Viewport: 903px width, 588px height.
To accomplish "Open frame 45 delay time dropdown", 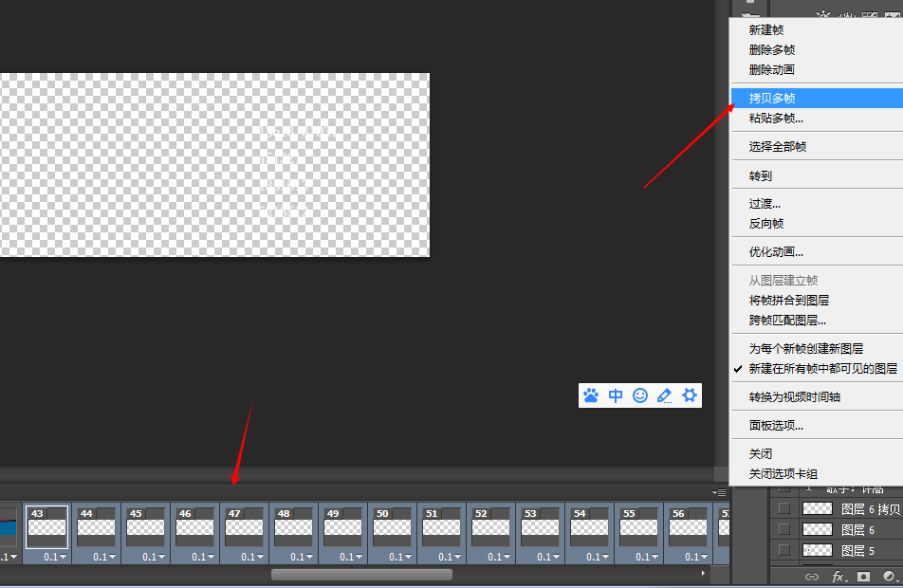I will tap(154, 557).
